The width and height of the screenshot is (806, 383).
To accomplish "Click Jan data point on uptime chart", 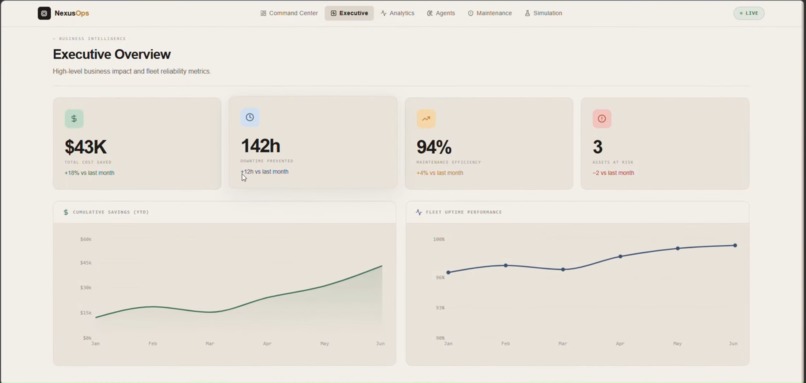I will point(448,272).
